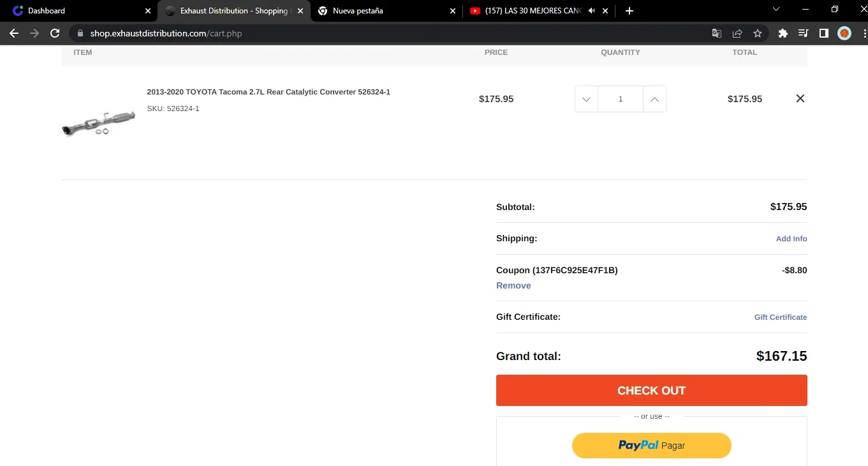Open the browser extensions puzzle icon

(x=783, y=33)
